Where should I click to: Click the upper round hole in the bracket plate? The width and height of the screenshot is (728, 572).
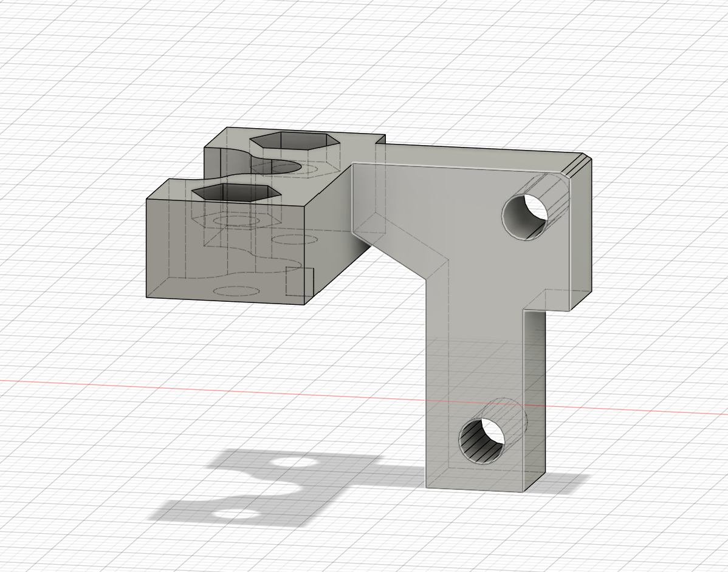[525, 217]
